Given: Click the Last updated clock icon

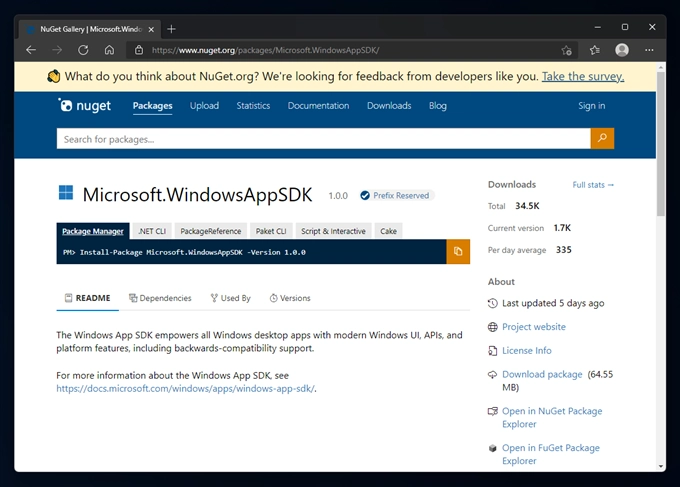Looking at the screenshot, I should click(x=492, y=303).
